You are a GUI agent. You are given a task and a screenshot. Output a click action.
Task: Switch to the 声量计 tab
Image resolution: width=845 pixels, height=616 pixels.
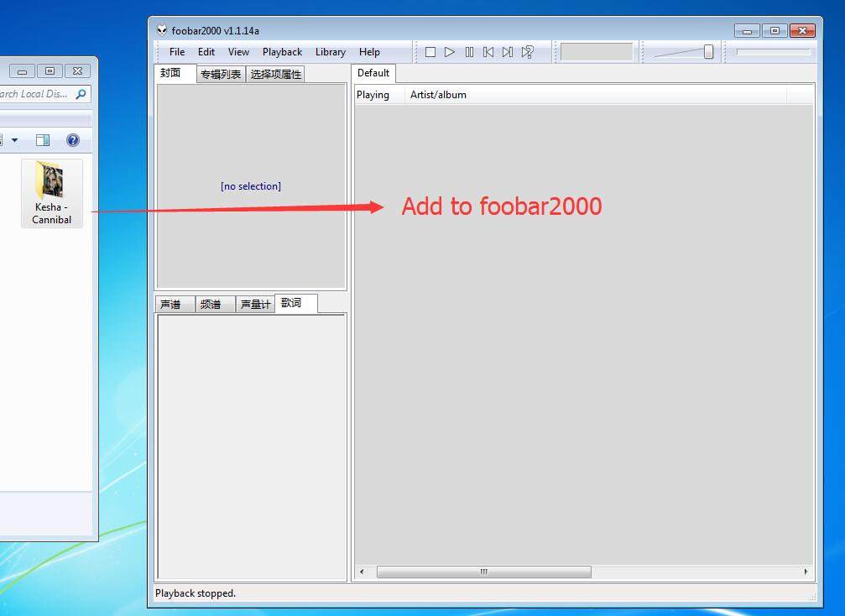pyautogui.click(x=255, y=305)
